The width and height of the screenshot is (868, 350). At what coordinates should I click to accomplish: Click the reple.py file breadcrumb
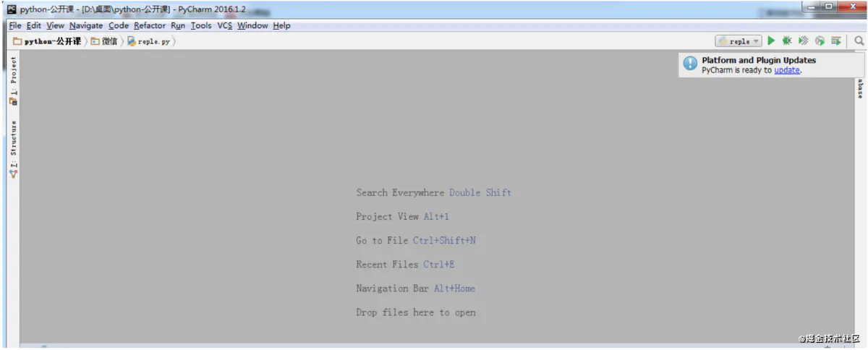pos(149,41)
